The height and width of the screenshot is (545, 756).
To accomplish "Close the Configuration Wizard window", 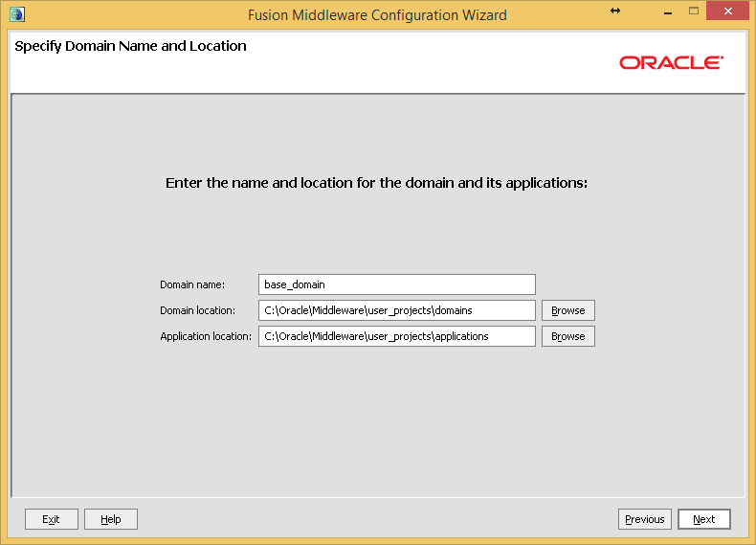I will [x=727, y=11].
